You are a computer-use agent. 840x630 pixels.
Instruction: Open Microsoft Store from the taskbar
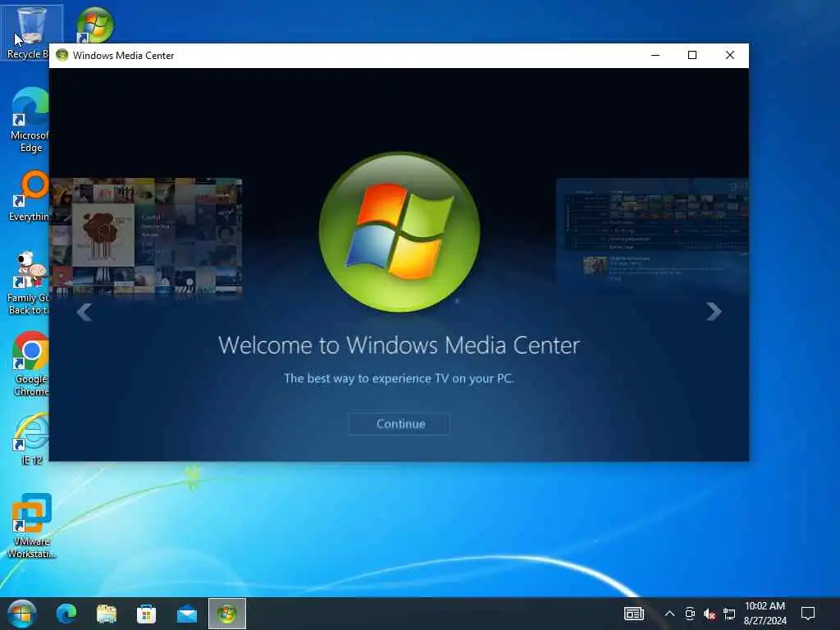[146, 614]
